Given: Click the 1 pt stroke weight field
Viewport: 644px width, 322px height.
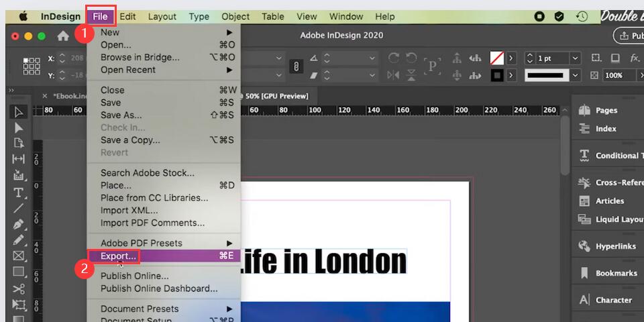Looking at the screenshot, I should coord(551,58).
